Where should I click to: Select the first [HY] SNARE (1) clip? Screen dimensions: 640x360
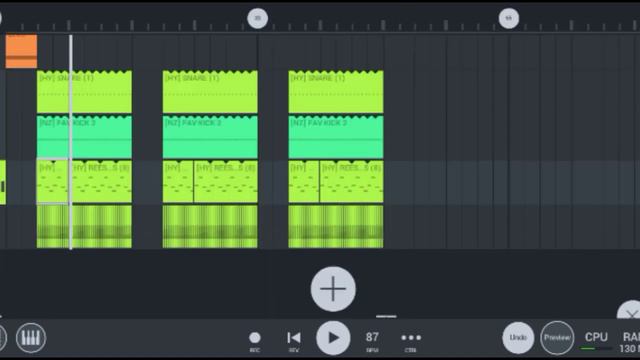84,92
